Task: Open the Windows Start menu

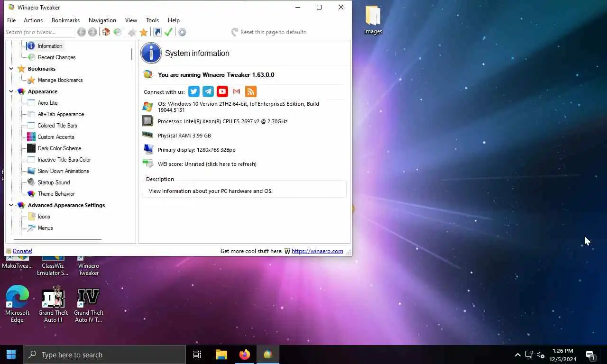Action: (x=11, y=355)
